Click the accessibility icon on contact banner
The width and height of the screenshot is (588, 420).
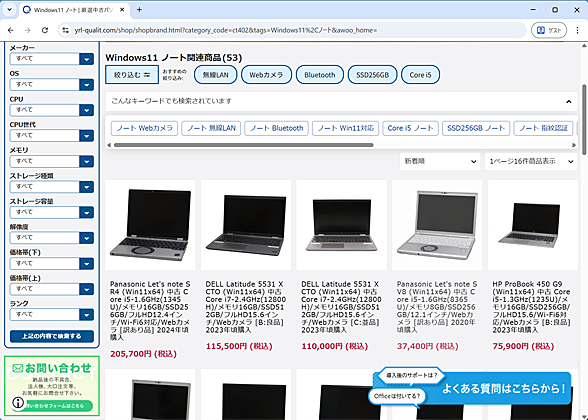coord(18,402)
